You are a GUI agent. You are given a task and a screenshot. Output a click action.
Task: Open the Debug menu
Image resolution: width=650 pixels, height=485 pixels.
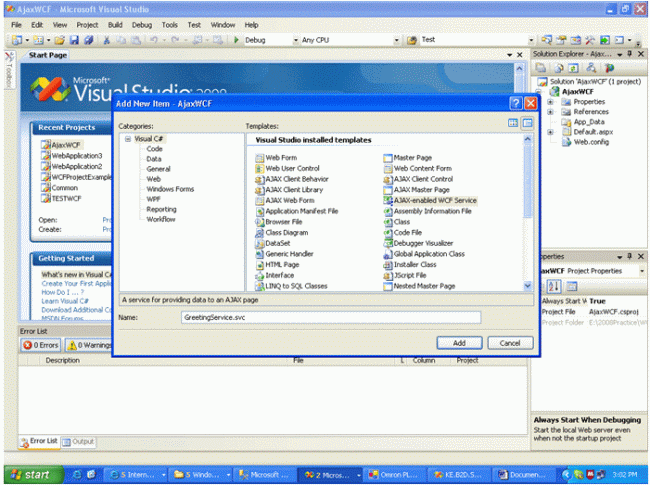(142, 25)
